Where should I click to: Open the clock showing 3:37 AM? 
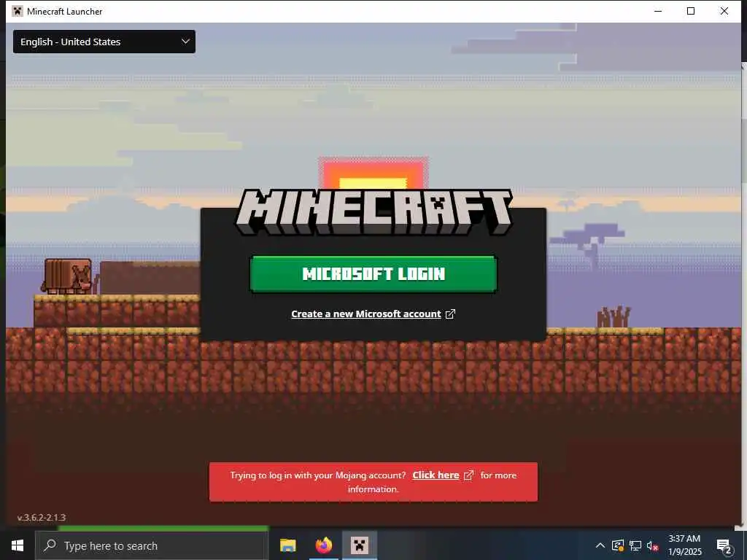pyautogui.click(x=684, y=545)
